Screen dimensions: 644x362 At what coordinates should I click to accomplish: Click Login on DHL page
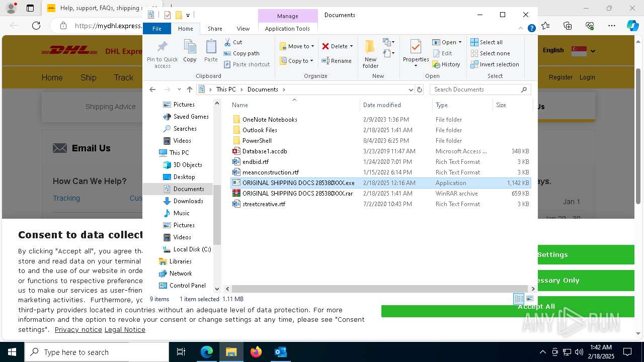click(587, 77)
